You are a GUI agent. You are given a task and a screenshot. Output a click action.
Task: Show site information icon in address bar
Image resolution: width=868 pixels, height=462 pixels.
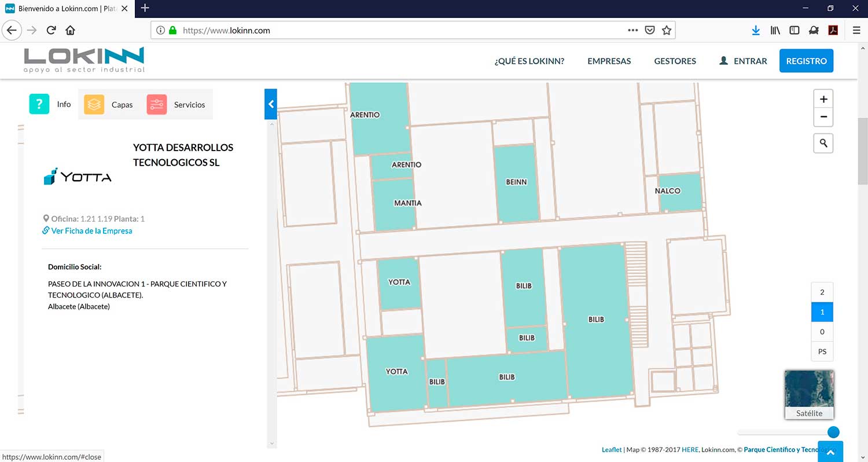[x=161, y=30]
